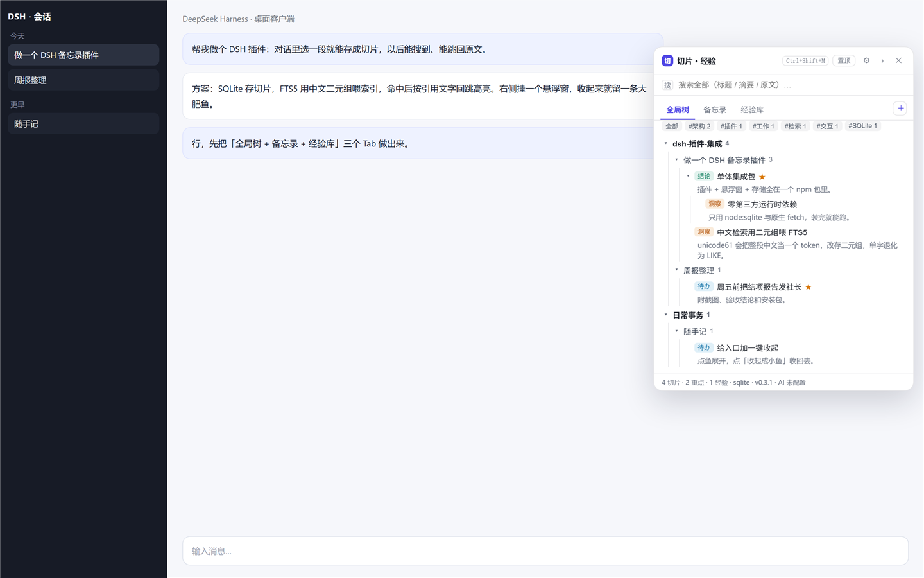Filter by #插件 tag

pos(731,126)
